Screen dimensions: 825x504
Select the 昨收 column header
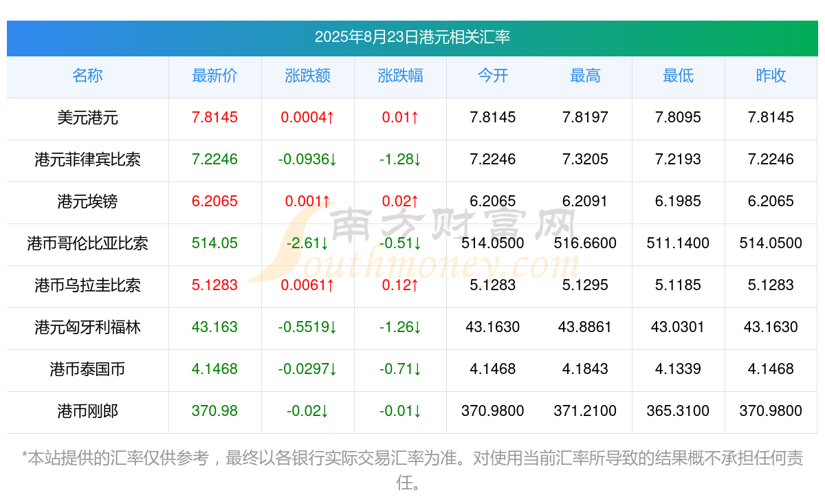click(x=771, y=76)
